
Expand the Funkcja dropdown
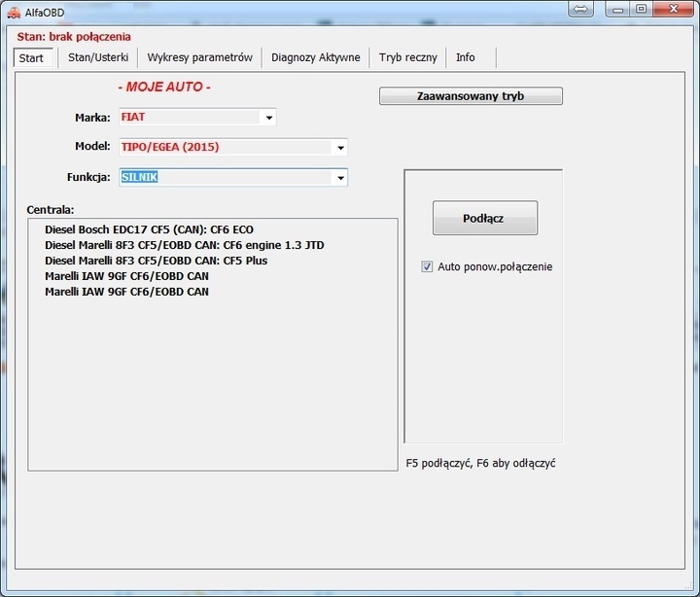339,178
